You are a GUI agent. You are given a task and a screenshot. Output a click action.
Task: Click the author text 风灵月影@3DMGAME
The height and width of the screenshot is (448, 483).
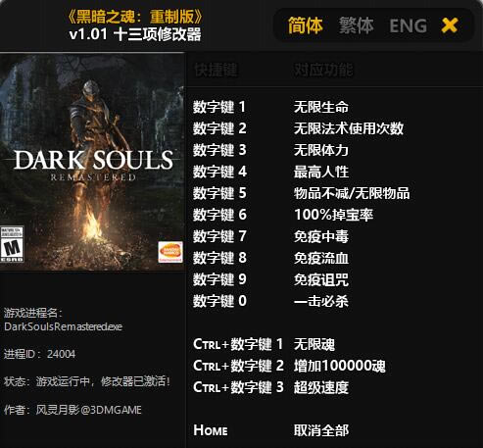click(88, 410)
